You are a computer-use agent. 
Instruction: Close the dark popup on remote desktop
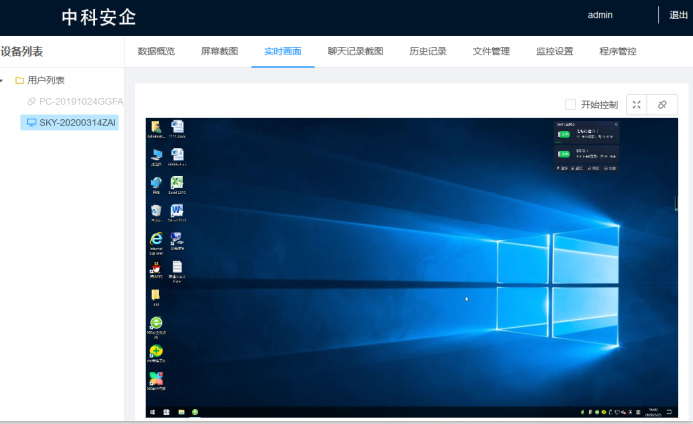click(616, 125)
